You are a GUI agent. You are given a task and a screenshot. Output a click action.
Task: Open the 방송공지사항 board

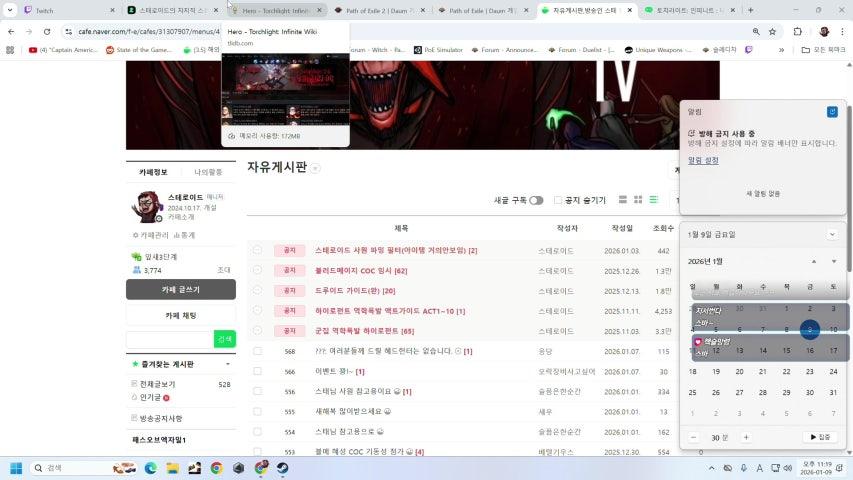pos(160,419)
